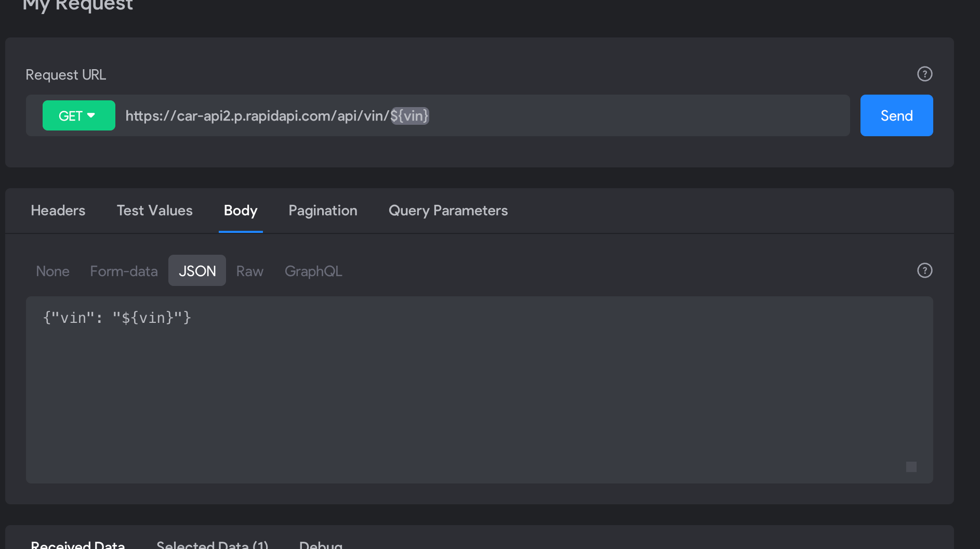
Task: Click the ${vin} variable in the URL
Action: (x=409, y=115)
